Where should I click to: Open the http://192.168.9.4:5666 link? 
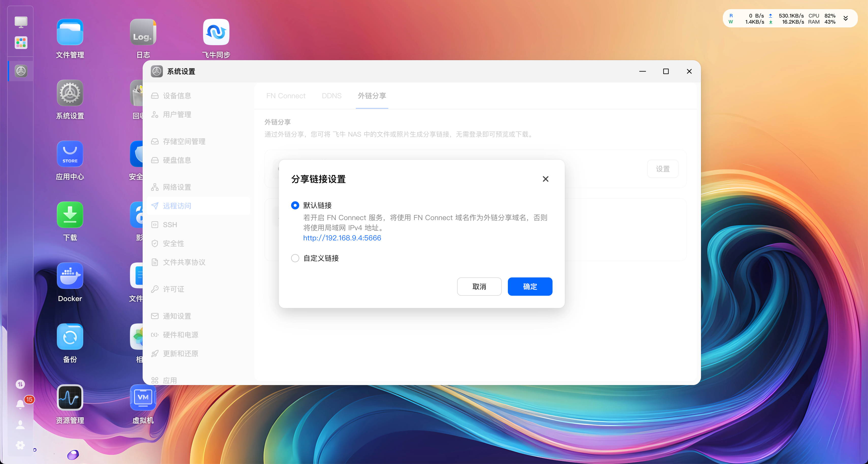pos(342,238)
